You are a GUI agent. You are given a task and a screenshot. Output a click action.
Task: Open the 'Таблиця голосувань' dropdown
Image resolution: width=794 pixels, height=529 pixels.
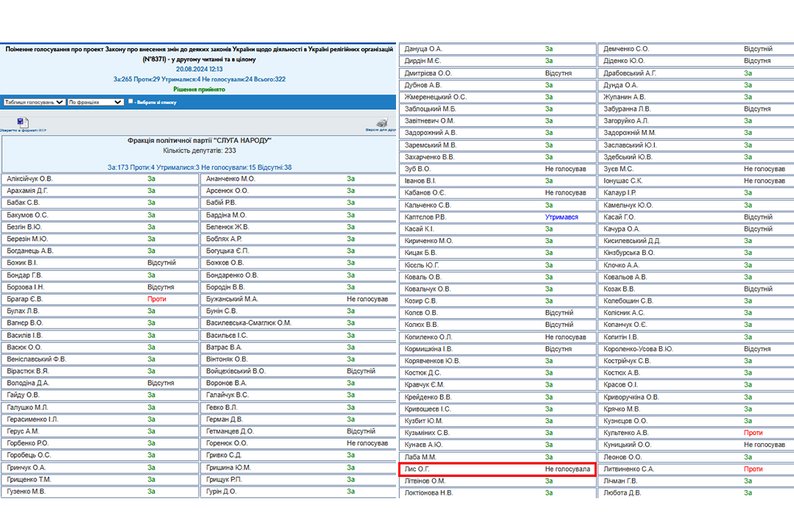coord(33,102)
